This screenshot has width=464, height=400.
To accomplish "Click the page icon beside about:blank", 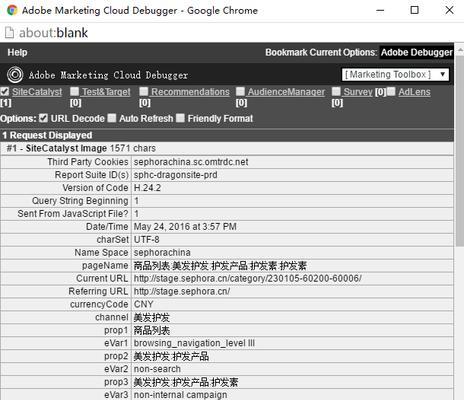I will tap(9, 33).
